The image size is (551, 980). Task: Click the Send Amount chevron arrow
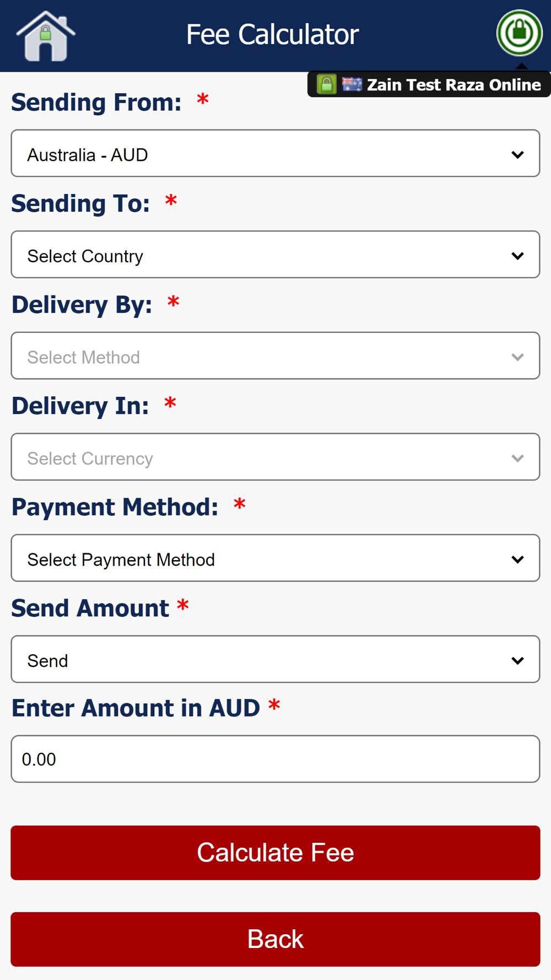coord(517,660)
